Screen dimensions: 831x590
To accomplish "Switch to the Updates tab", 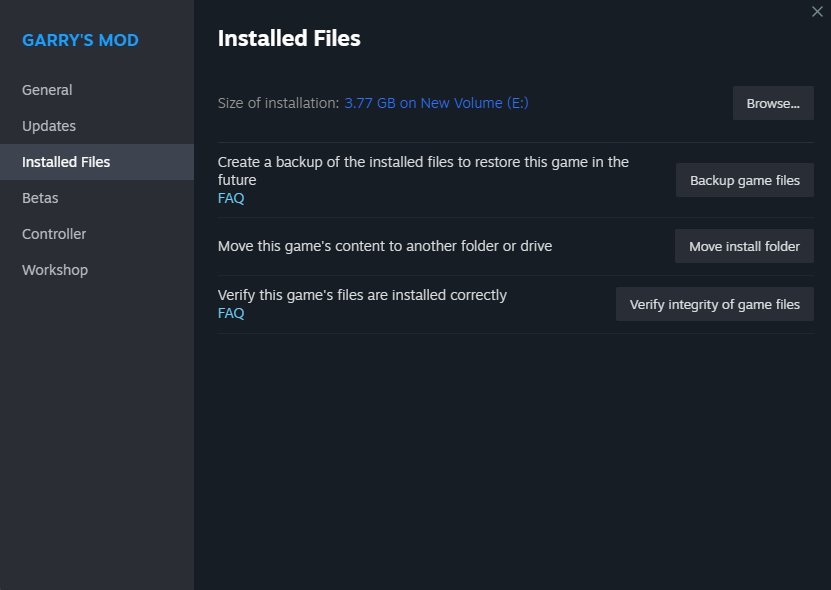I will [49, 126].
